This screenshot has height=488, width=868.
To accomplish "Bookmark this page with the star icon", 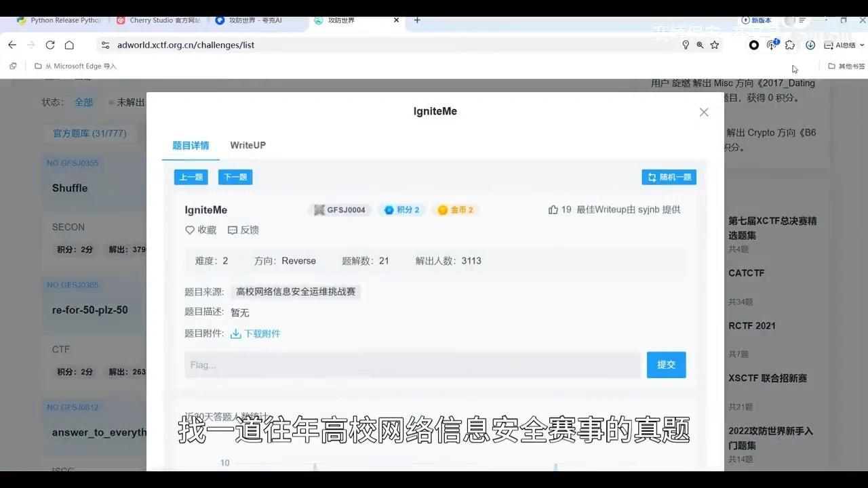I will (x=715, y=45).
